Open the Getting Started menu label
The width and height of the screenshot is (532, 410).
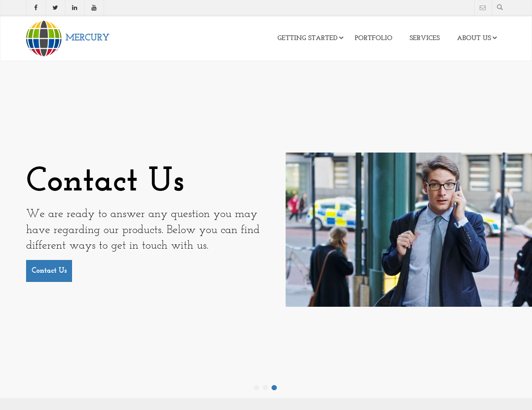point(307,38)
